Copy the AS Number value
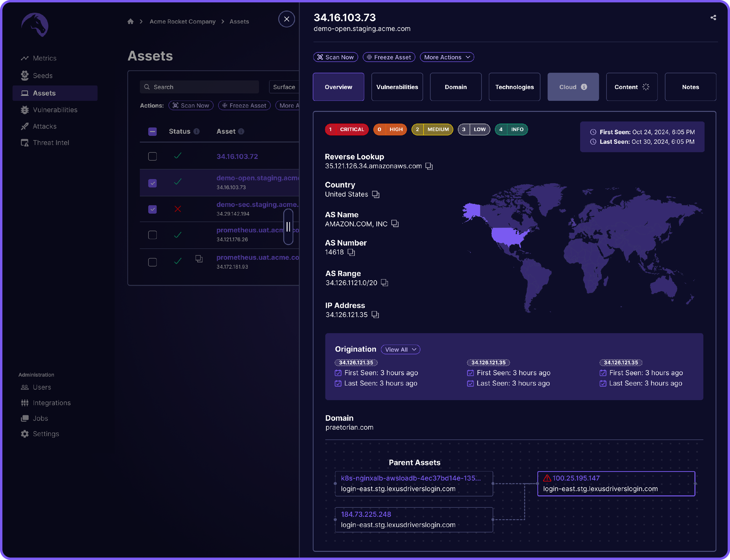Viewport: 730px width, 560px height. [x=351, y=252]
